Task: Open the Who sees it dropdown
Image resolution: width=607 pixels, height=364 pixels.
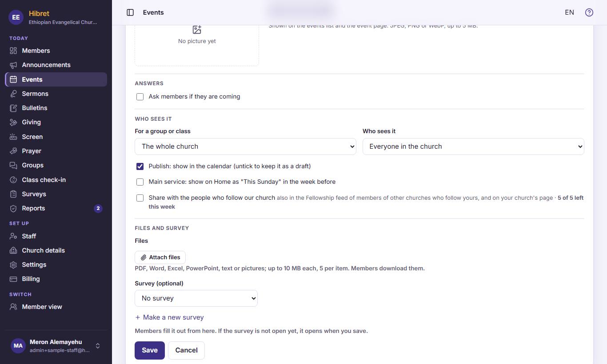Action: click(x=473, y=146)
